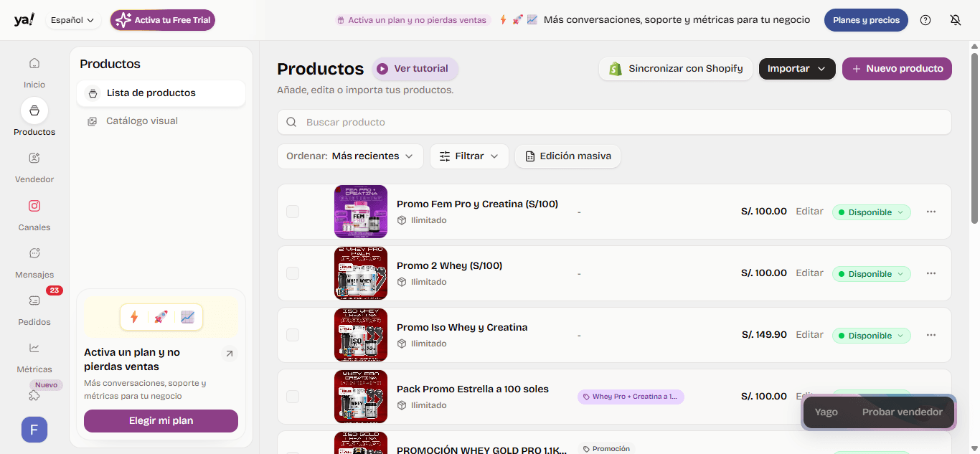Click Activa un plan y no pierdas ventas banner
Viewport: 980px width, 454px height.
pos(412,20)
